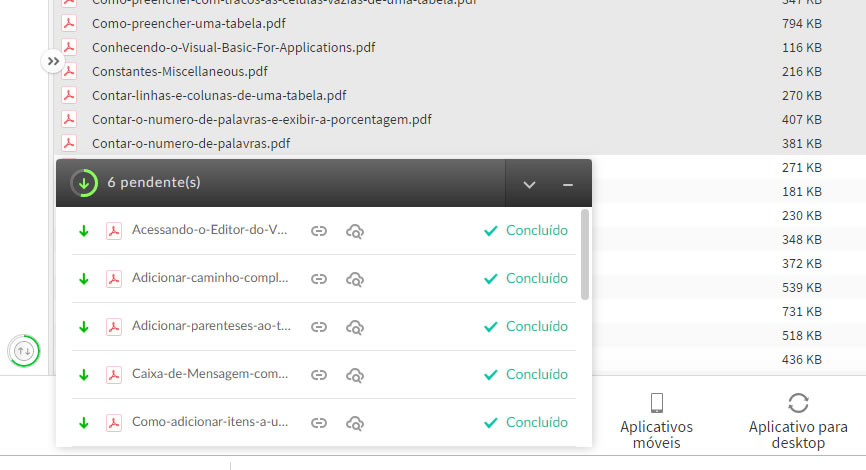Click '6 pendente(s)' header text

coord(154,182)
